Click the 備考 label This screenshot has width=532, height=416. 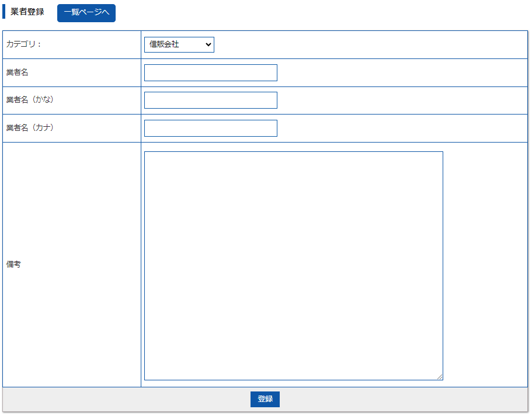13,265
